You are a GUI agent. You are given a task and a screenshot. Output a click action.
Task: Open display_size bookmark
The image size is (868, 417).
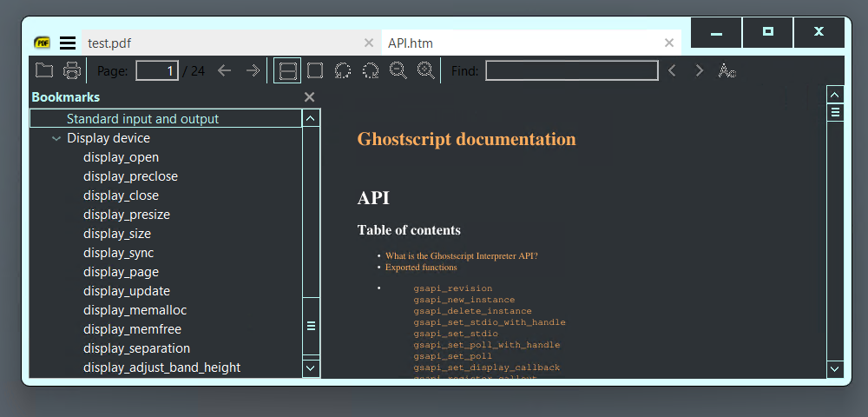[x=117, y=234]
